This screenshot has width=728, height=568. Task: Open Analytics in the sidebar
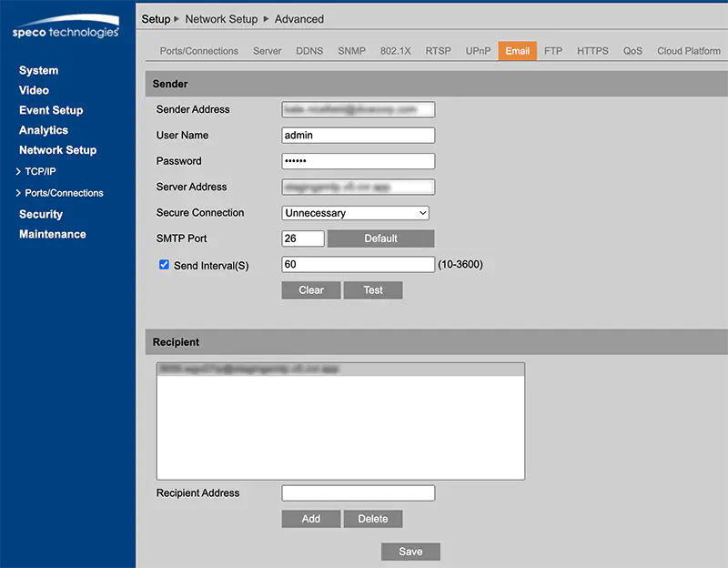[44, 130]
